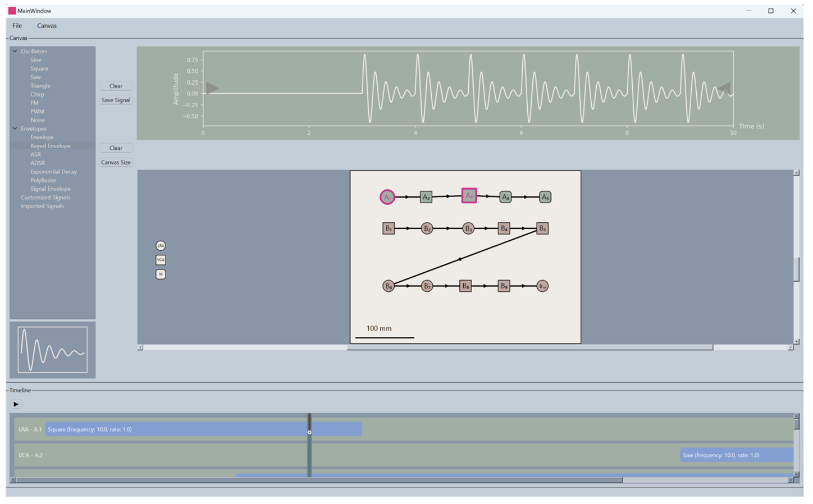This screenshot has height=504, width=813.
Task: Open the File menu
Action: pyautogui.click(x=17, y=26)
